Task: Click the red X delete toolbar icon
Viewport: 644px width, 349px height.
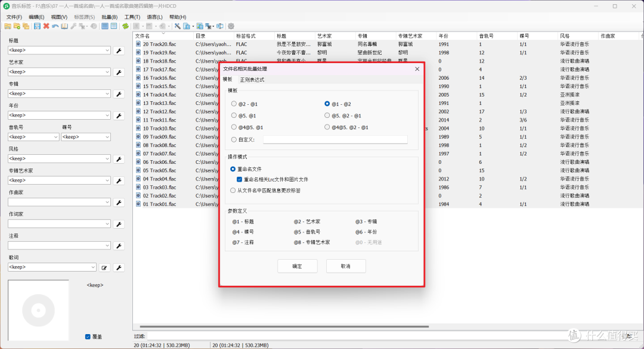Action: (46, 26)
